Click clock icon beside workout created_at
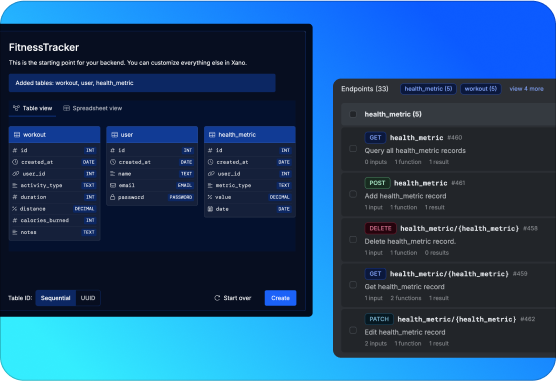This screenshot has height=381, width=556. click(15, 162)
